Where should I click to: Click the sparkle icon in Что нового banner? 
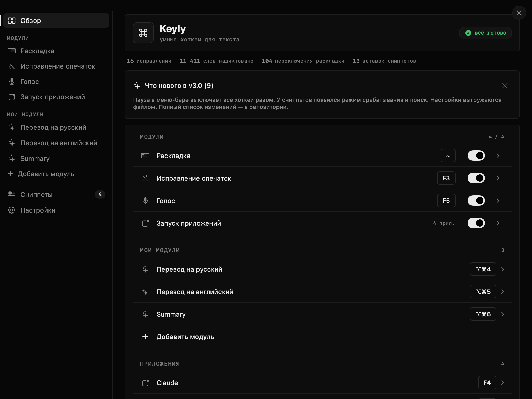click(137, 86)
